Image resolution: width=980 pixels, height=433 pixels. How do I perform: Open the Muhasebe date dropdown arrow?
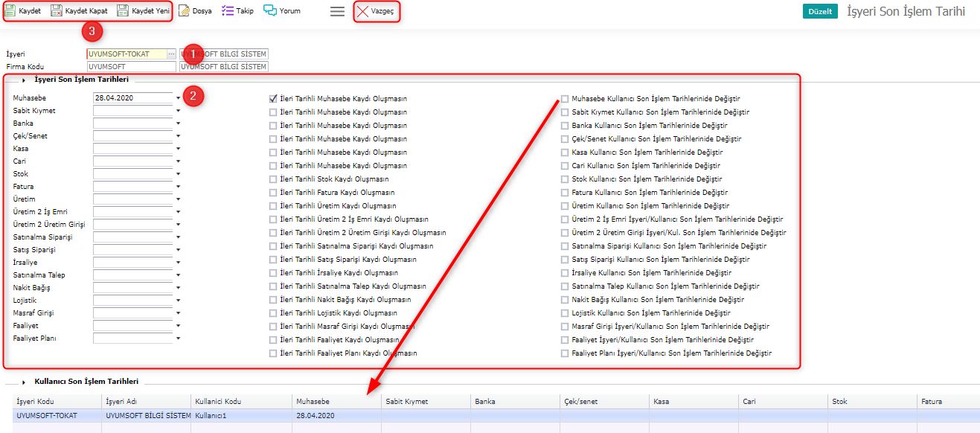point(179,98)
